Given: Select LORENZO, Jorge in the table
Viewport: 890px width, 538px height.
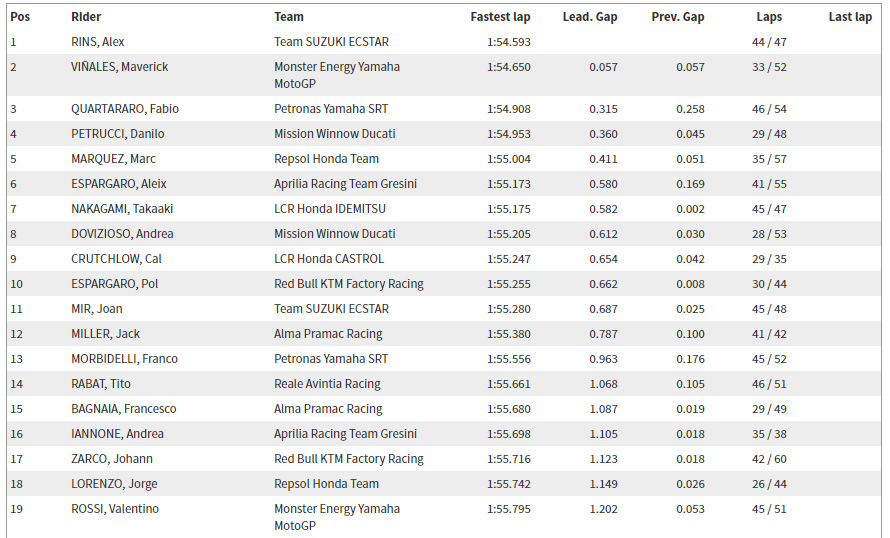Looking at the screenshot, I should point(114,484).
